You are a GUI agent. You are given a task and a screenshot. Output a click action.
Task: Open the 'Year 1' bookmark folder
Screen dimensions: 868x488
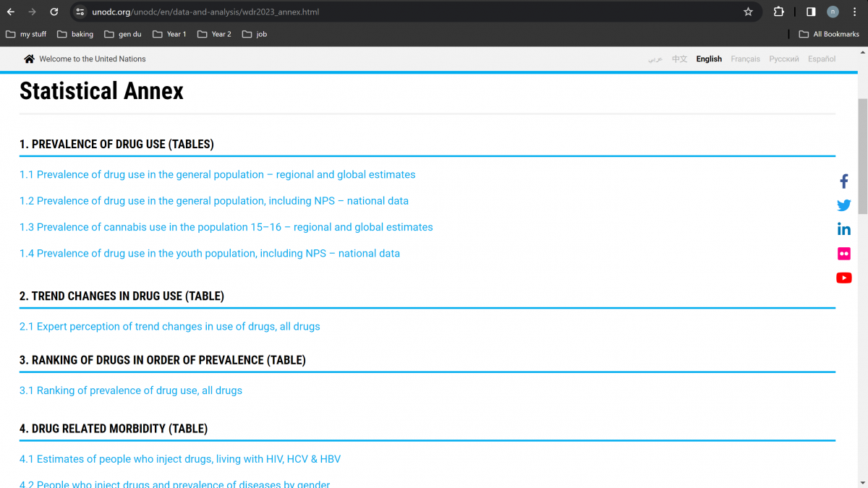(x=169, y=34)
